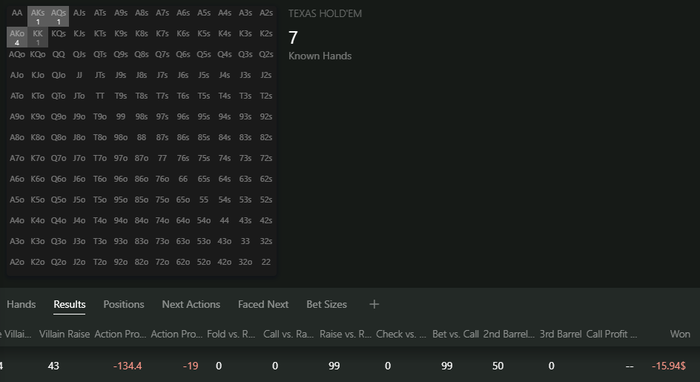Switch to the Faced Next tab
Viewport: 700px width, 382px height.
pyautogui.click(x=263, y=304)
